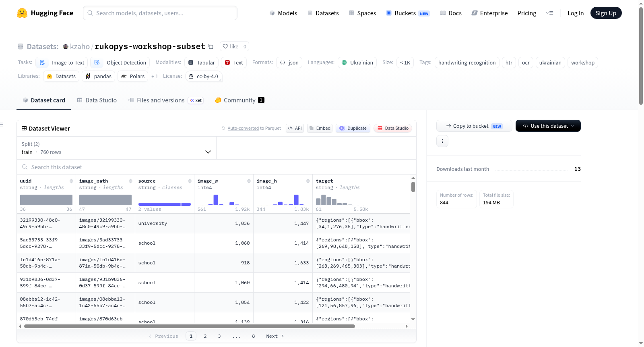The image size is (644, 347).
Task: Open the Use this dataset dropdown
Action: pos(548,126)
